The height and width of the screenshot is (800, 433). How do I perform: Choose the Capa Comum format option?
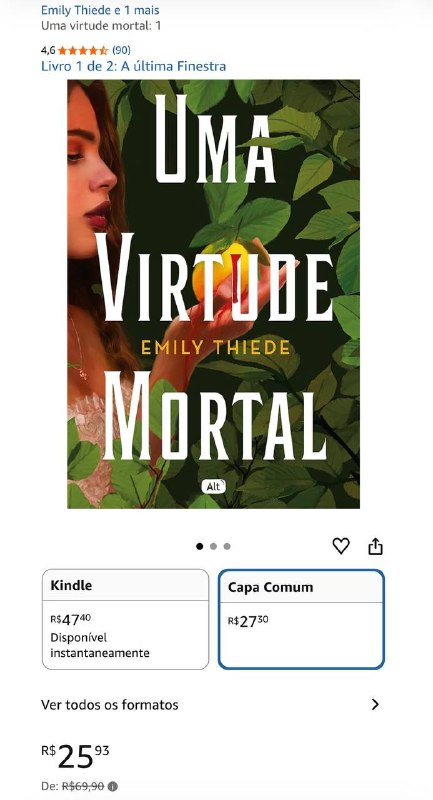(x=301, y=619)
